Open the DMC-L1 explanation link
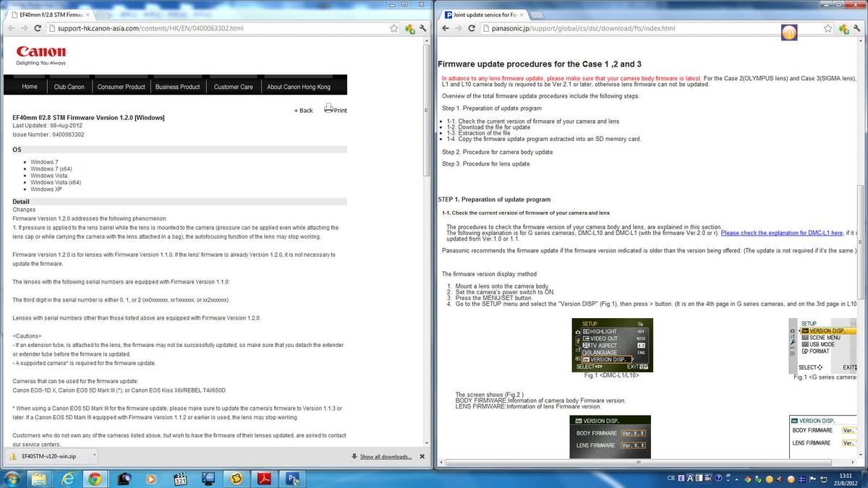The height and width of the screenshot is (488, 868). pyautogui.click(x=781, y=234)
